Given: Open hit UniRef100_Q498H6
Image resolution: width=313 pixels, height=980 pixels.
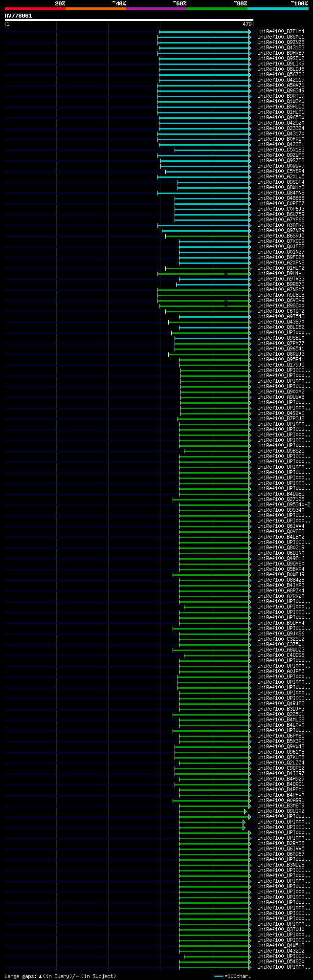Looking at the screenshot, I should click(281, 558).
